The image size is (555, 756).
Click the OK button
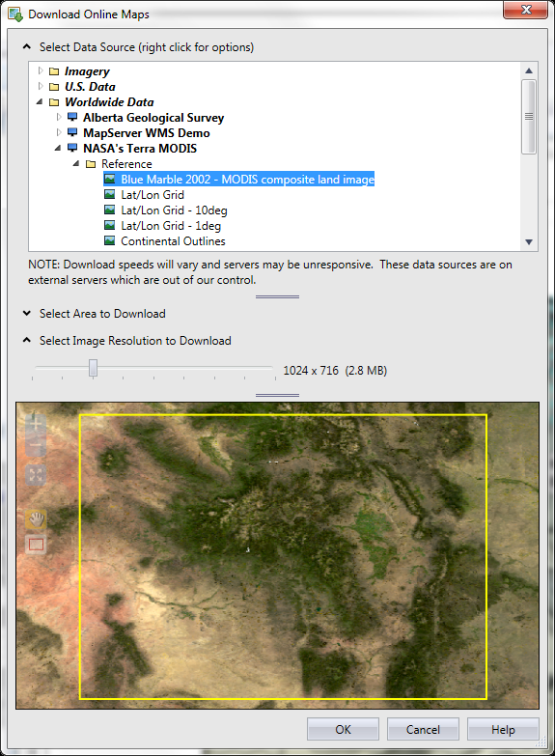coord(343,730)
